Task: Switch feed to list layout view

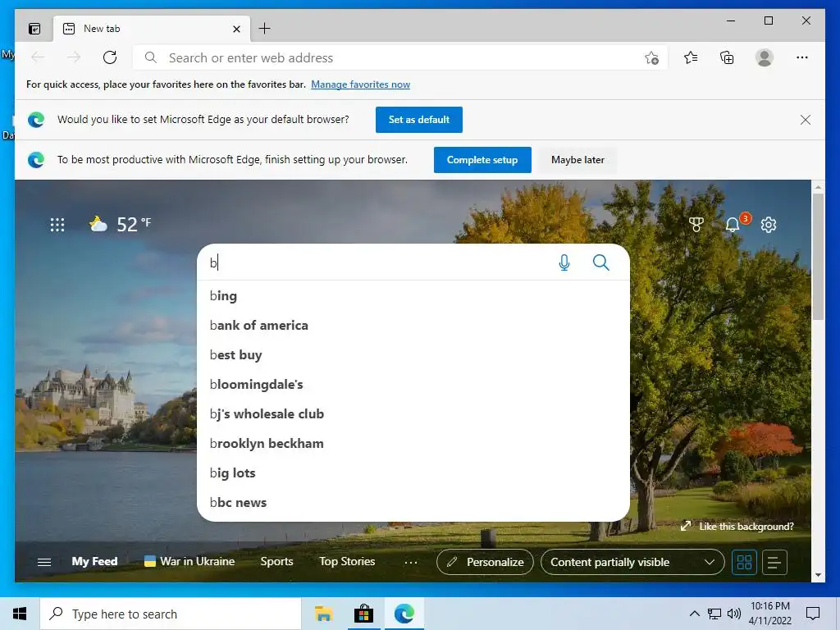Action: (774, 562)
